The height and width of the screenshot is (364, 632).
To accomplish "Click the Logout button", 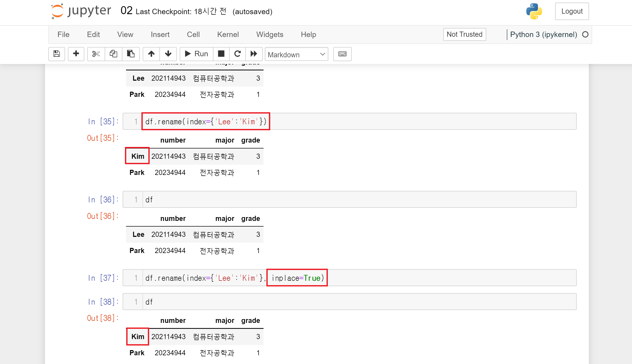I will click(x=572, y=11).
